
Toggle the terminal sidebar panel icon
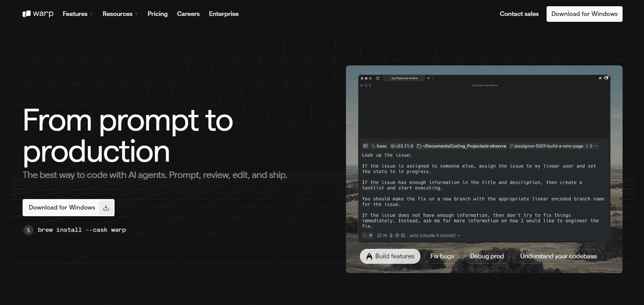pyautogui.click(x=378, y=78)
